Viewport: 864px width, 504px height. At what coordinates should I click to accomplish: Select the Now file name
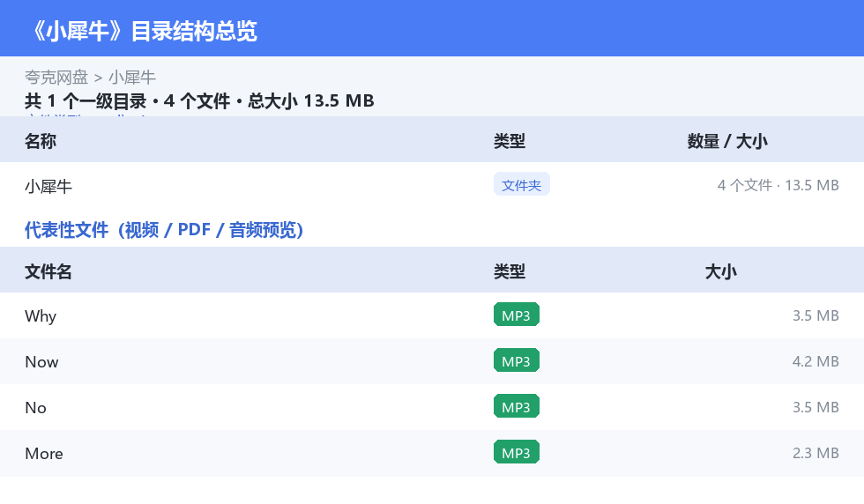coord(41,361)
